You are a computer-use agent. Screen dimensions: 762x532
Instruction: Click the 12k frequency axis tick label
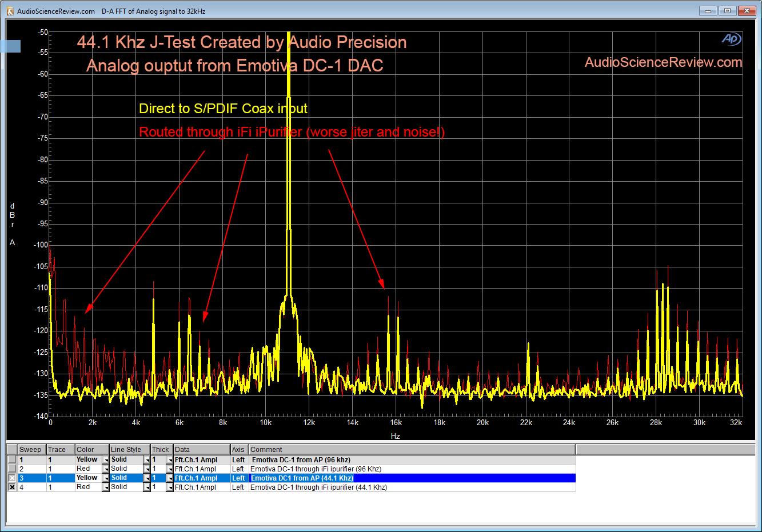coord(309,423)
